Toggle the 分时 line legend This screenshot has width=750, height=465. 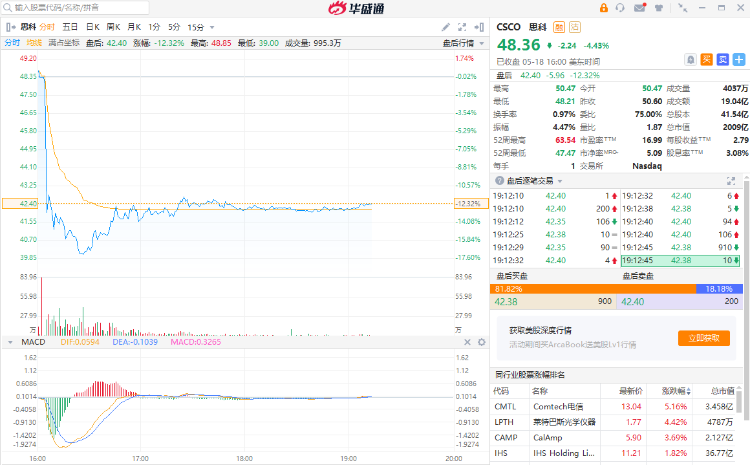click(x=12, y=43)
